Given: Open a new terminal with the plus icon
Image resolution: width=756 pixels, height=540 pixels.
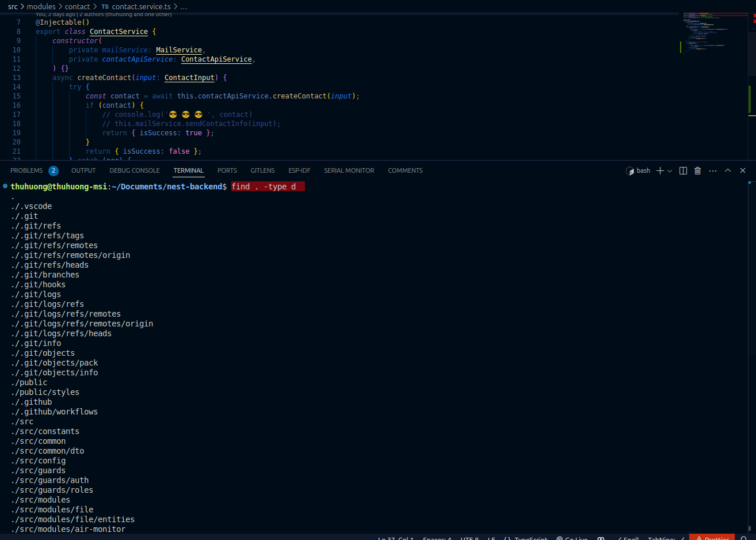Looking at the screenshot, I should 660,170.
